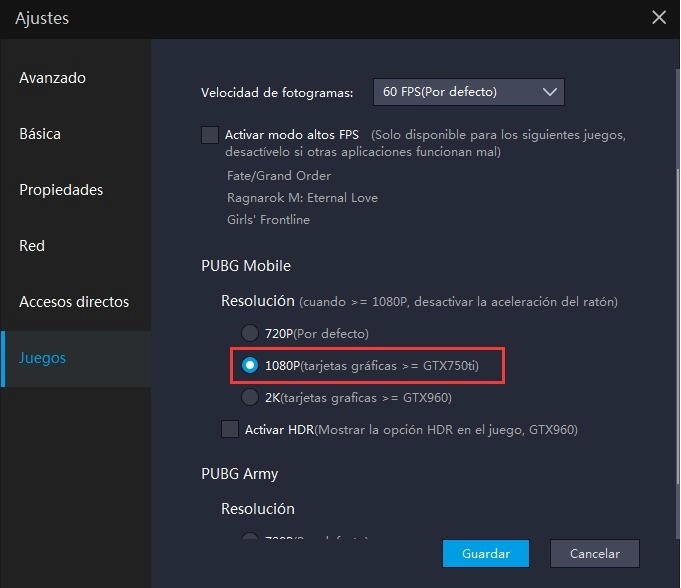Click Cancelar to discard changes
Viewport: 681px width, 588px height.
(595, 554)
